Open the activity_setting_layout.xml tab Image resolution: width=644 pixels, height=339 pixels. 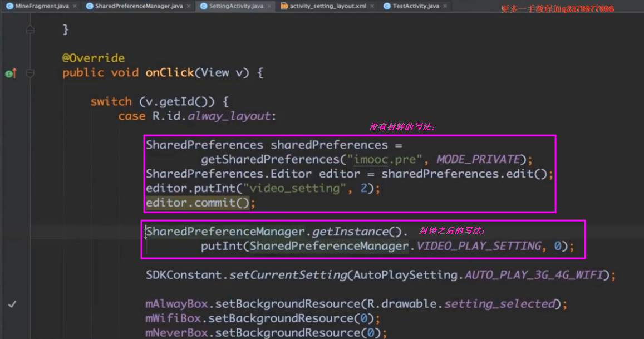(x=328, y=6)
